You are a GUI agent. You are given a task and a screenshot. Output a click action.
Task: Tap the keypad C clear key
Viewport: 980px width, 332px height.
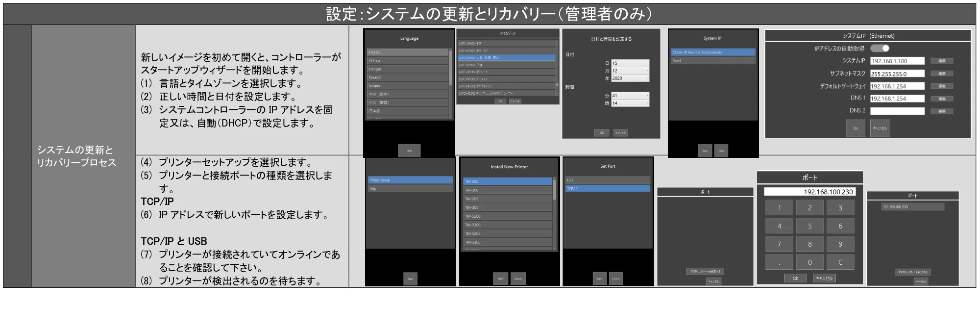tap(840, 262)
